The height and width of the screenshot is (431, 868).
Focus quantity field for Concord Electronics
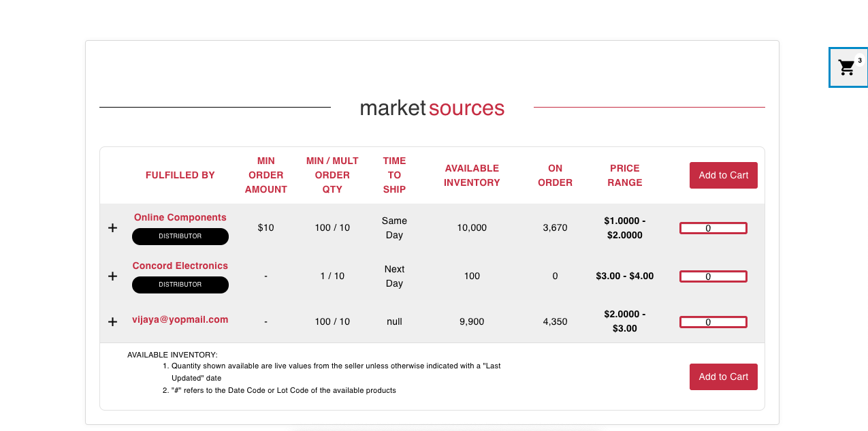tap(713, 276)
